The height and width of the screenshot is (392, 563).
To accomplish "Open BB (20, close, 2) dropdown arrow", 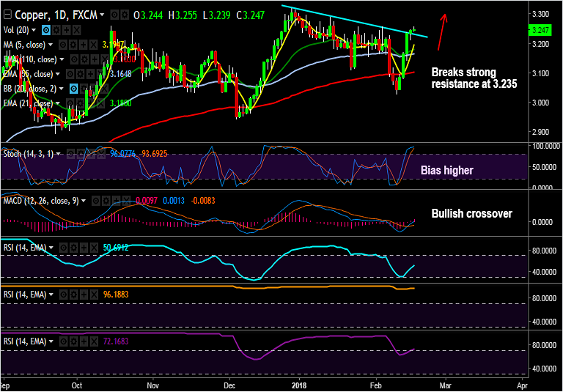I will tap(61, 89).
